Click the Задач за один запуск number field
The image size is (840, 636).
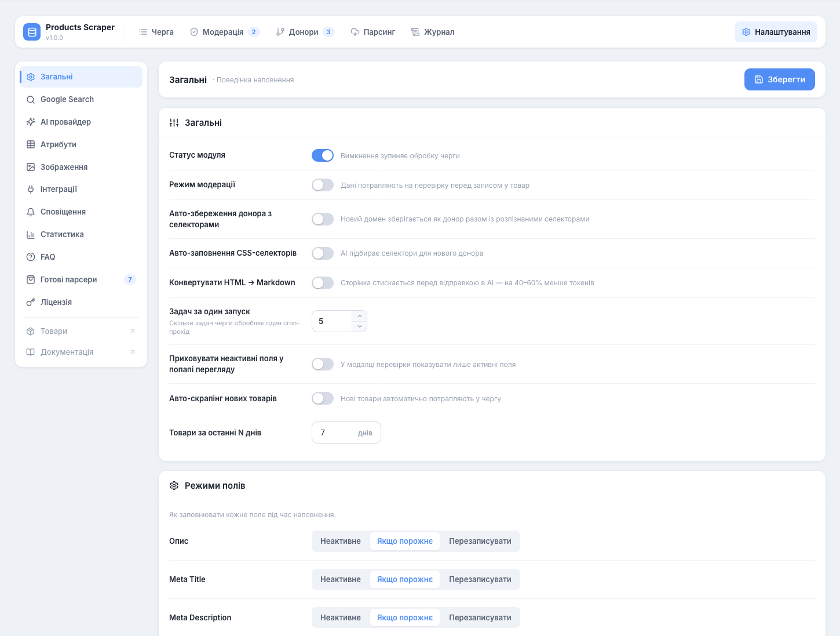pos(332,321)
